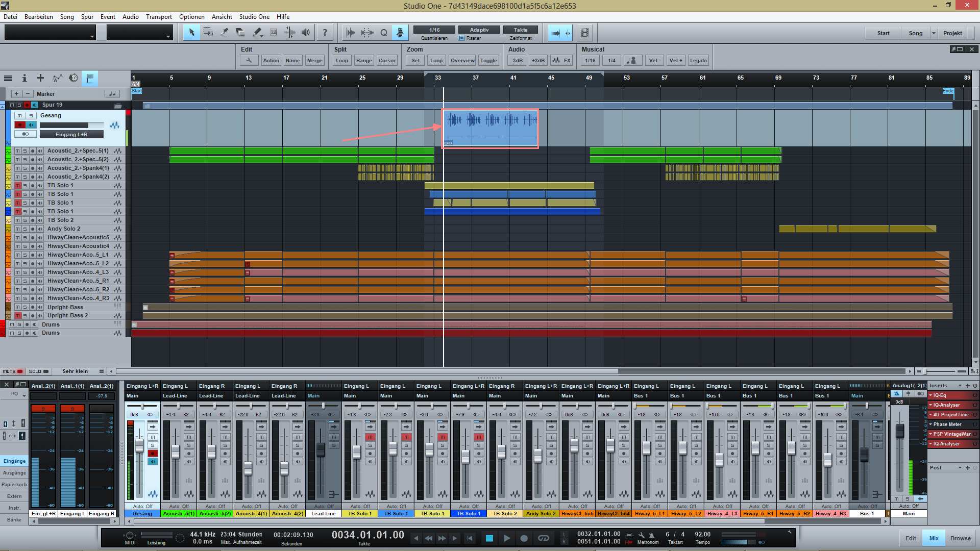Click the wrench icon in Edit macros
This screenshot has width=980, height=551.
(x=249, y=60)
